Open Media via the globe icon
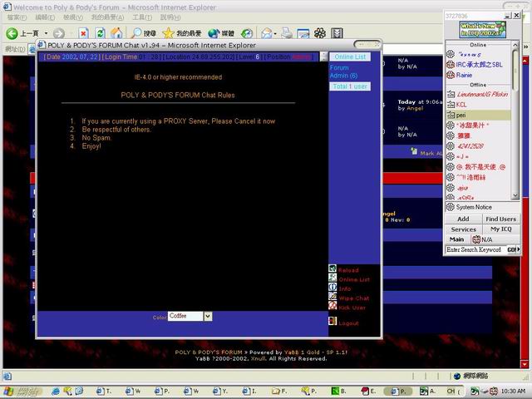 (x=214, y=33)
